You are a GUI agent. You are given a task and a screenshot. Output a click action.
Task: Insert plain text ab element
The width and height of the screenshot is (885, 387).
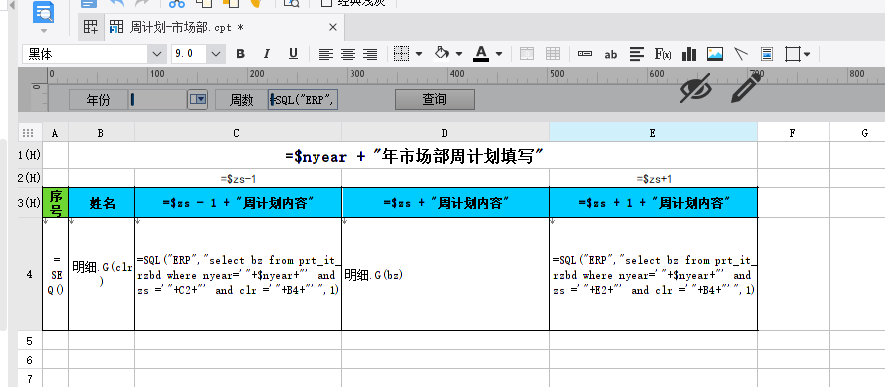click(x=611, y=54)
